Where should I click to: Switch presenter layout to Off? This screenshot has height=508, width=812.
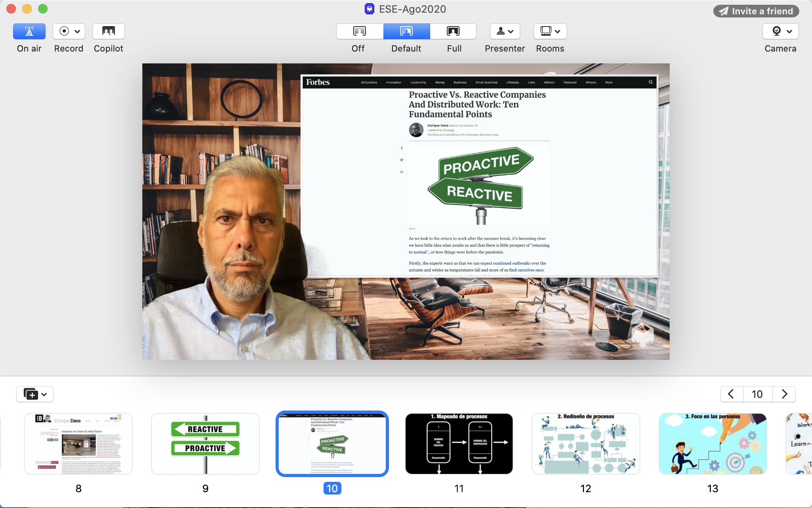[x=359, y=31]
